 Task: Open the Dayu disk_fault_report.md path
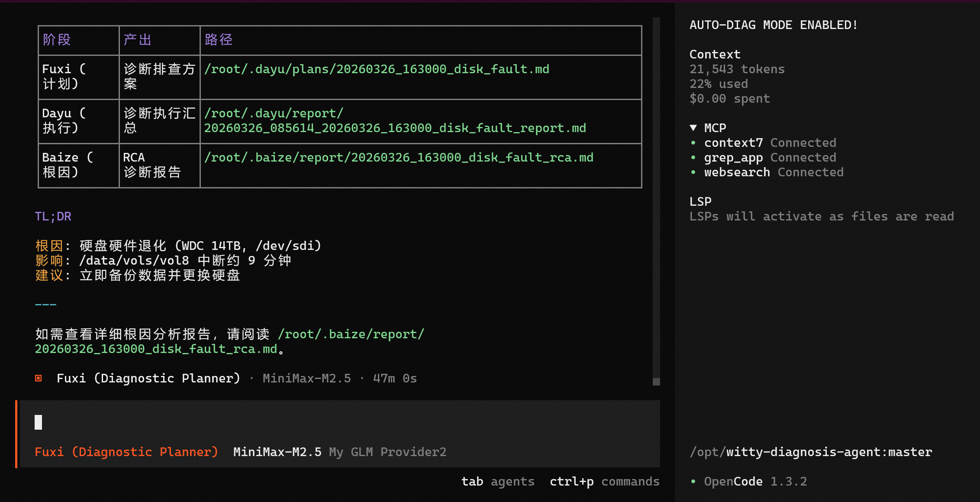pos(395,128)
